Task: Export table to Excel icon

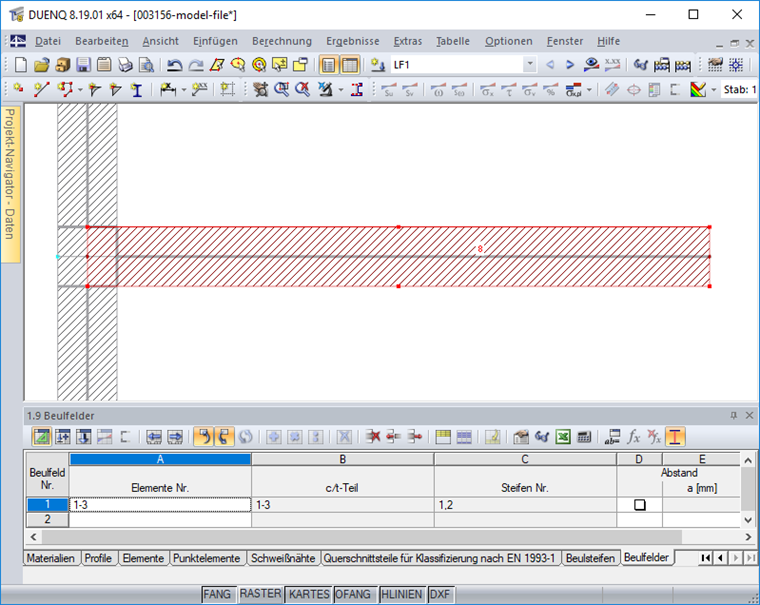Action: pos(563,437)
